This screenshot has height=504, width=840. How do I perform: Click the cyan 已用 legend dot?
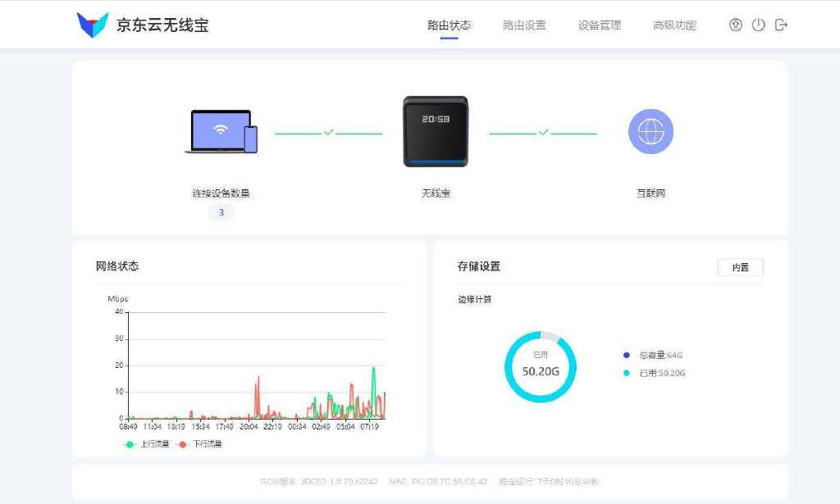pyautogui.click(x=627, y=373)
